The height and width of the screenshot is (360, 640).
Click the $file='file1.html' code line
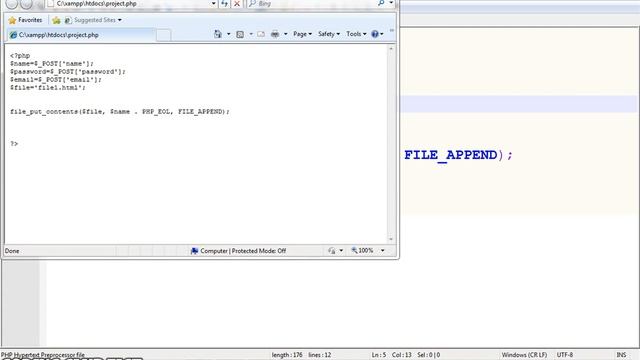pos(48,87)
